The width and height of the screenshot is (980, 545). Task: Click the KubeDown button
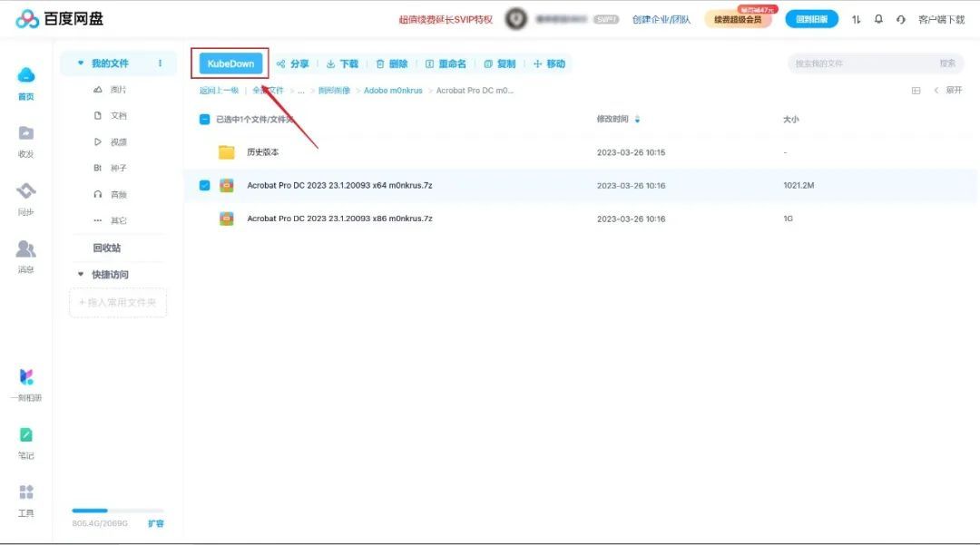[230, 63]
